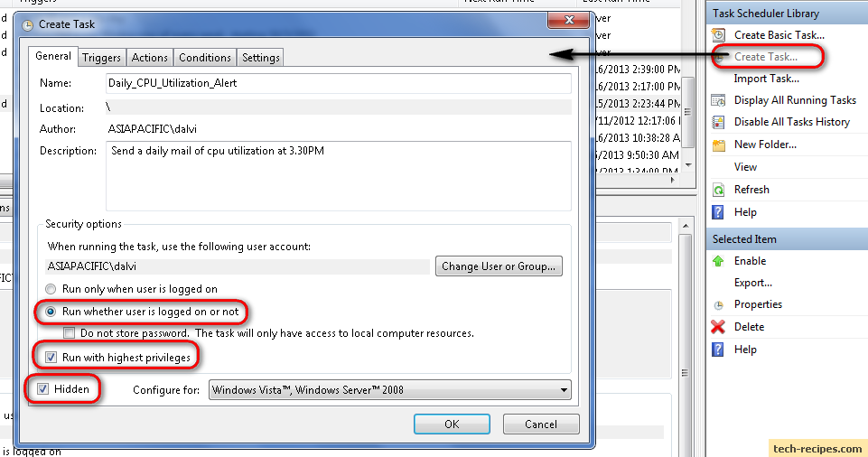Screen dimensions: 868x457
Task: Click the Cancel button
Action: (541, 424)
